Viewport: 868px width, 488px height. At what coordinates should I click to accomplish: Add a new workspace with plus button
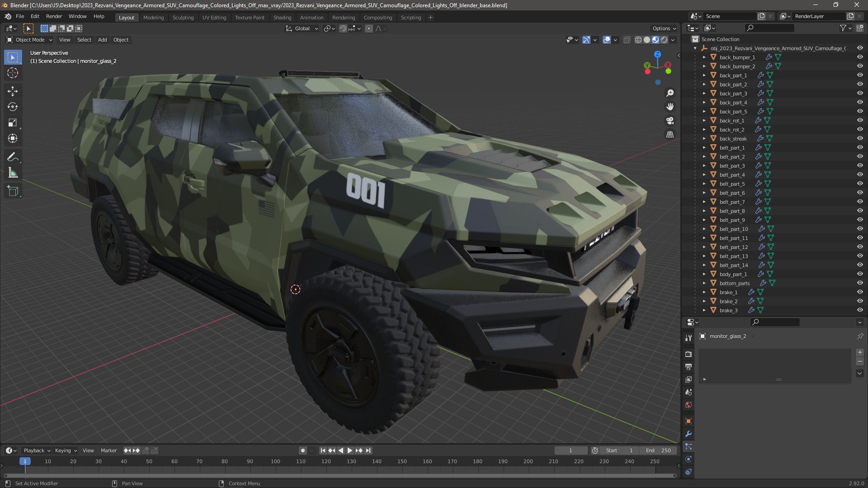(x=430, y=18)
